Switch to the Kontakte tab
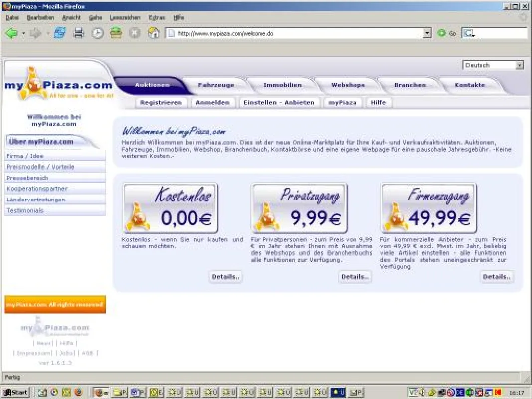This screenshot has width=532, height=399. [x=470, y=85]
